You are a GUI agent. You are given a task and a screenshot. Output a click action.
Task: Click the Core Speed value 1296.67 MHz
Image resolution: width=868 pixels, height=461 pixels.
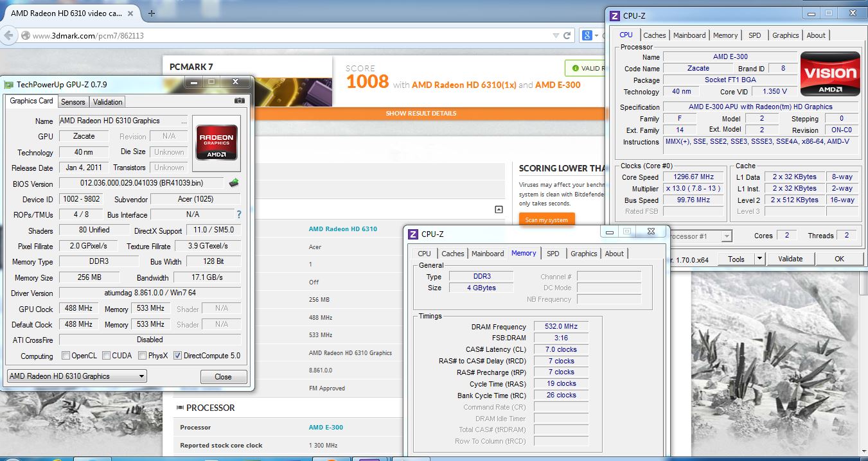pyautogui.click(x=693, y=177)
